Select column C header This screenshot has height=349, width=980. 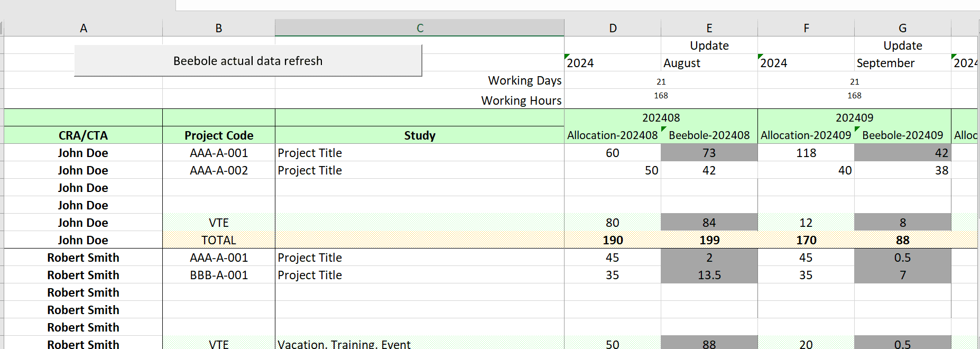[x=419, y=27]
